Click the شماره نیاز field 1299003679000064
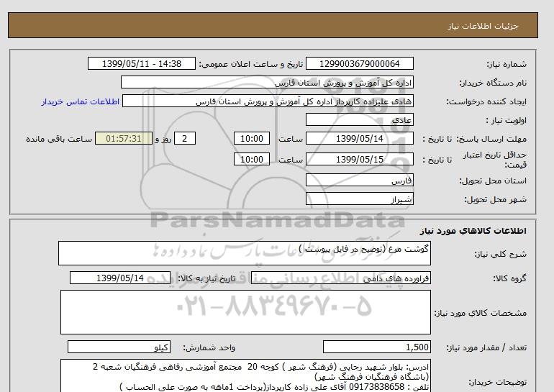 359,63
